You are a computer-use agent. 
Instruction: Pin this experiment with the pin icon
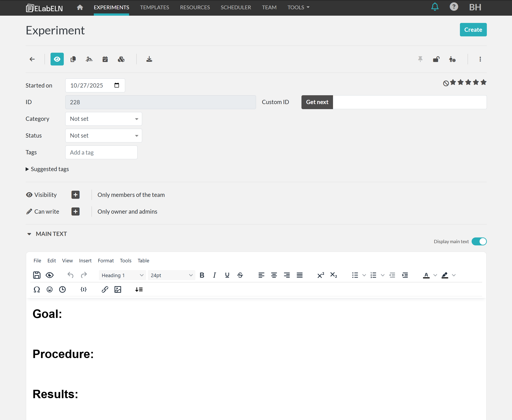420,59
